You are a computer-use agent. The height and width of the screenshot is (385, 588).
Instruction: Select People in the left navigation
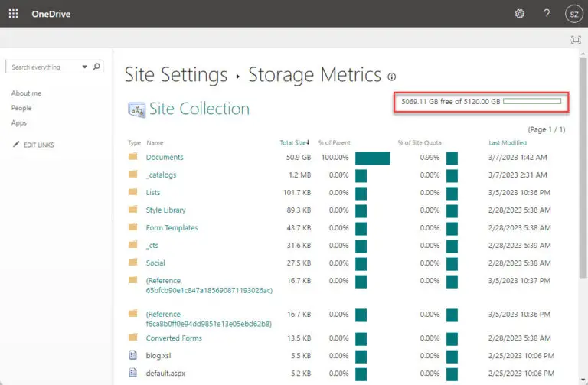[21, 108]
